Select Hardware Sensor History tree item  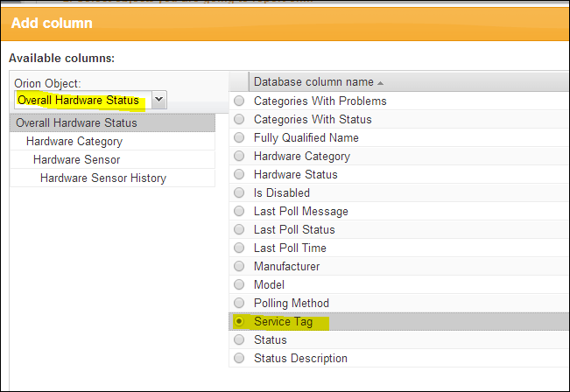point(103,178)
